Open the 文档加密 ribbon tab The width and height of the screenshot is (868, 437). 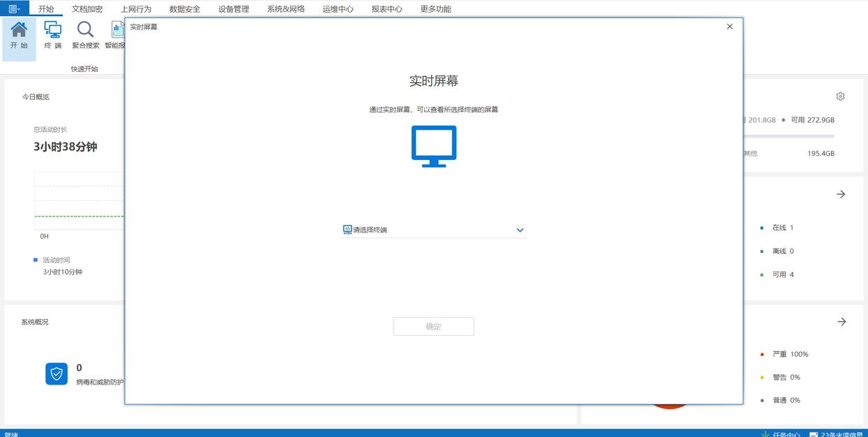click(x=87, y=9)
